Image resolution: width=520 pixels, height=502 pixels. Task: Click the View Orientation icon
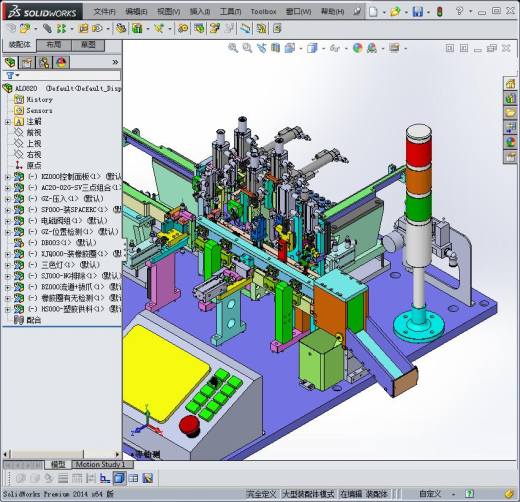click(x=290, y=48)
